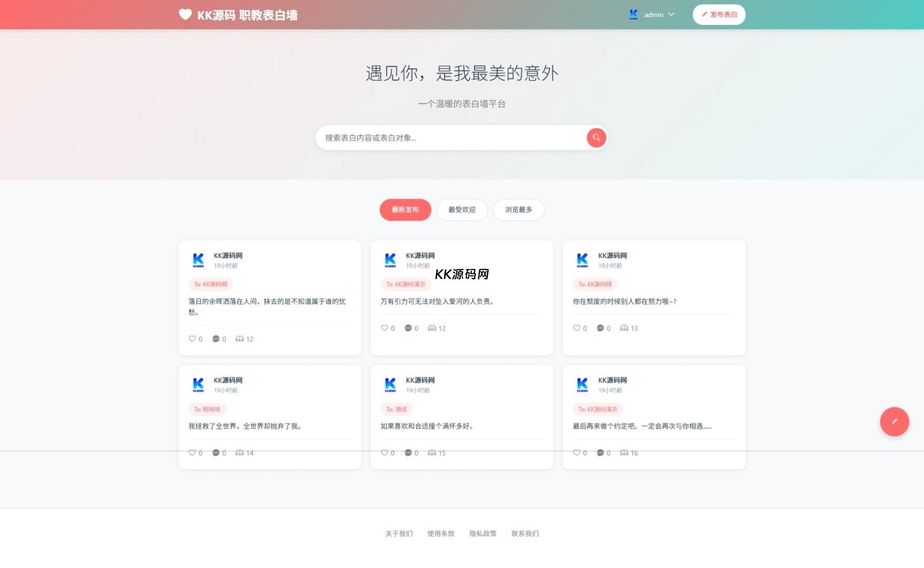This screenshot has height=568, width=924.
Task: Click view count icon on 我拯救了全世界 post
Action: pos(240,453)
